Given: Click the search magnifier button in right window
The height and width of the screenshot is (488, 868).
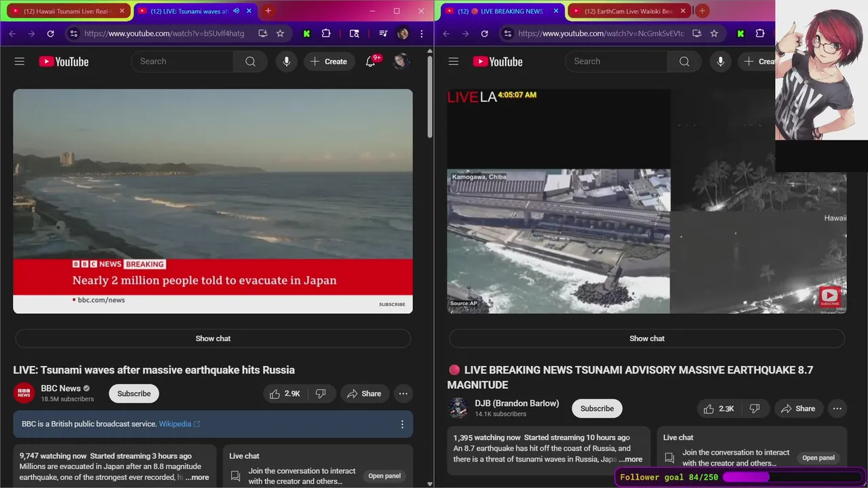Looking at the screenshot, I should (x=684, y=62).
